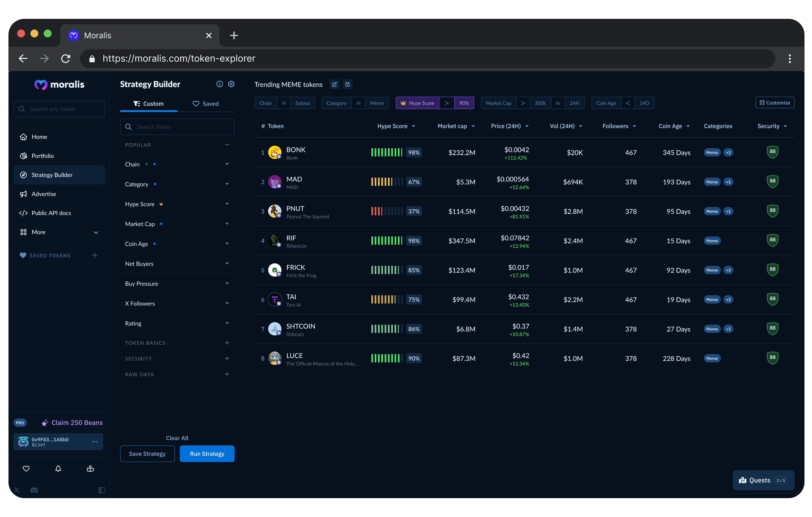Viewport: 812px width, 517px height.
Task: Expand the TOKEN BASICS section
Action: (x=227, y=343)
